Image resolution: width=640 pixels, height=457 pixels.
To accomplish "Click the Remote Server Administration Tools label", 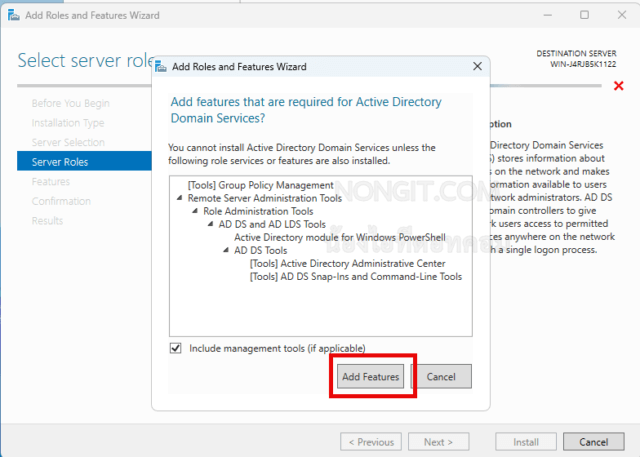I will pyautogui.click(x=264, y=198).
